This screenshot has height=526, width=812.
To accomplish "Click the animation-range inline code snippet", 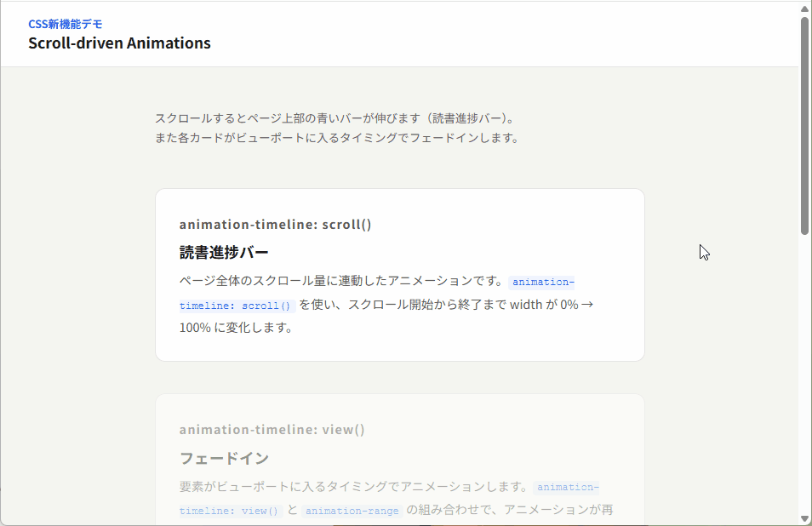I will click(x=352, y=511).
